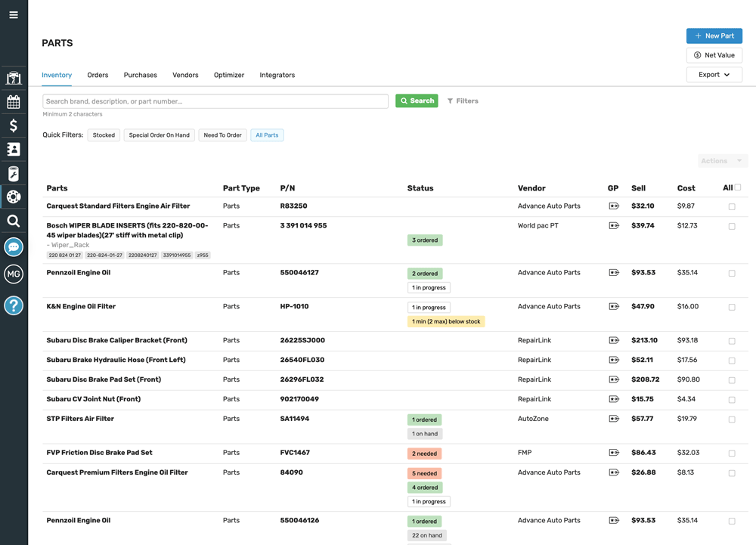Apply Special Order On Hand filter
The image size is (756, 545).
coord(159,135)
